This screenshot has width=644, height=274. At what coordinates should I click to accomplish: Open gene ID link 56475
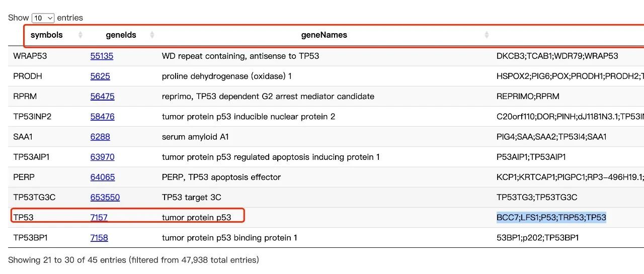click(x=102, y=97)
